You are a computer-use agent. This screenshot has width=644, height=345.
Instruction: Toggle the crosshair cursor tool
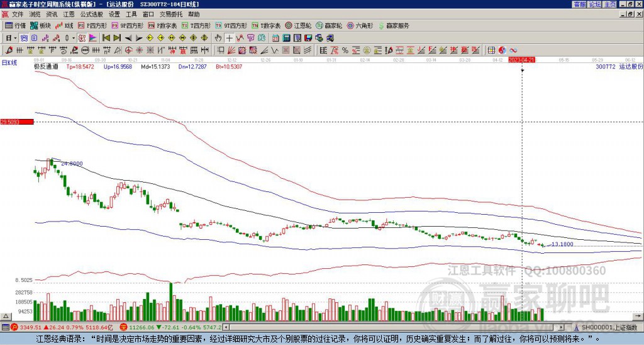point(229,38)
